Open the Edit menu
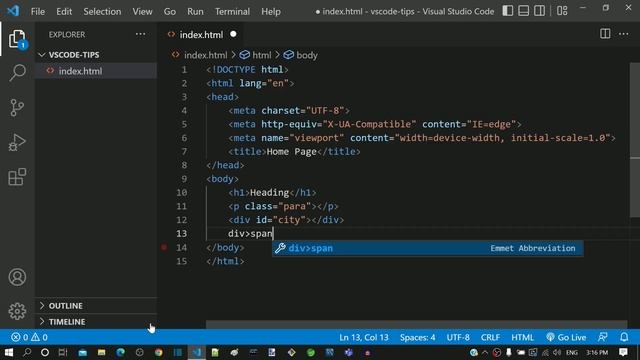Screen dimensions: 640x360 click(x=64, y=11)
